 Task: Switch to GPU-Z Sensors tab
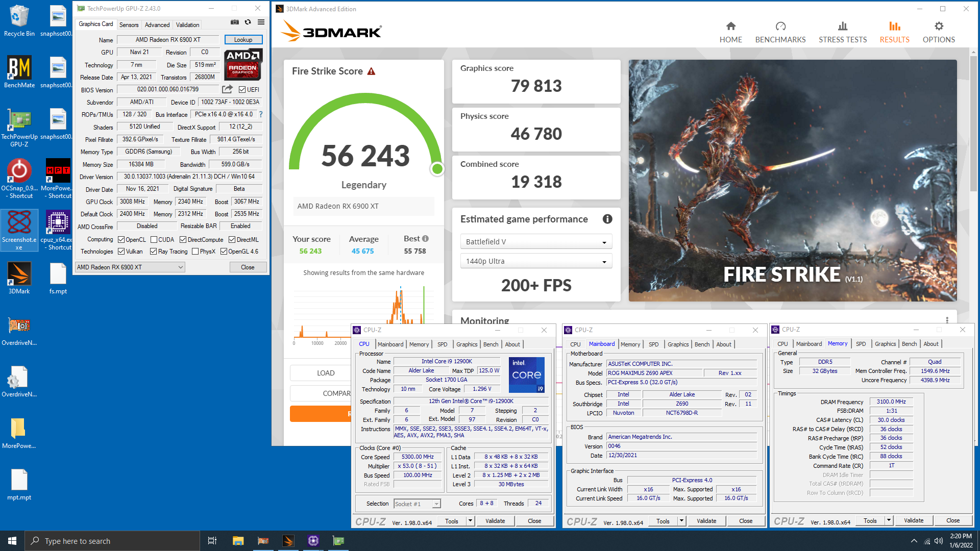[x=129, y=24]
